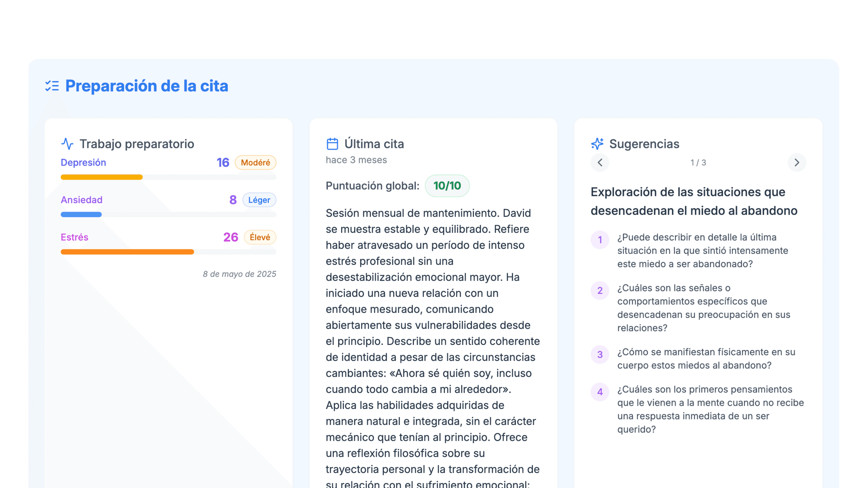Image resolution: width=868 pixels, height=488 pixels.
Task: Select the Depresión label
Action: pos(83,163)
